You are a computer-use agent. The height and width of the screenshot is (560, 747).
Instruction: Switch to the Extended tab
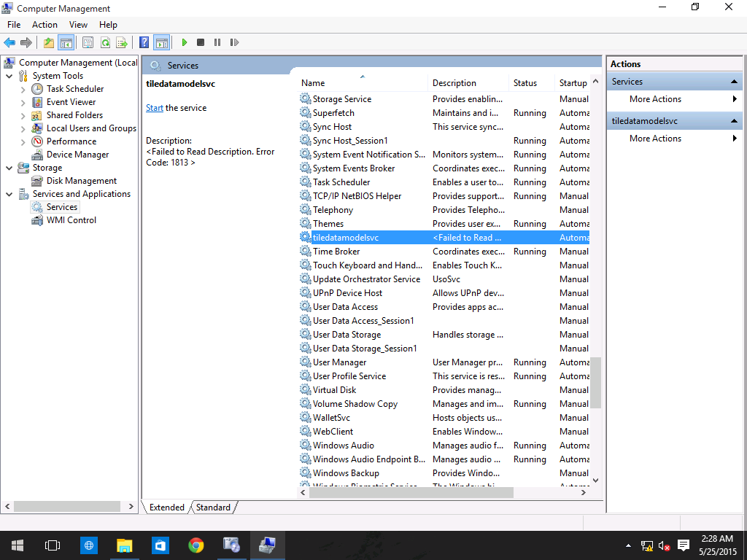tap(167, 507)
